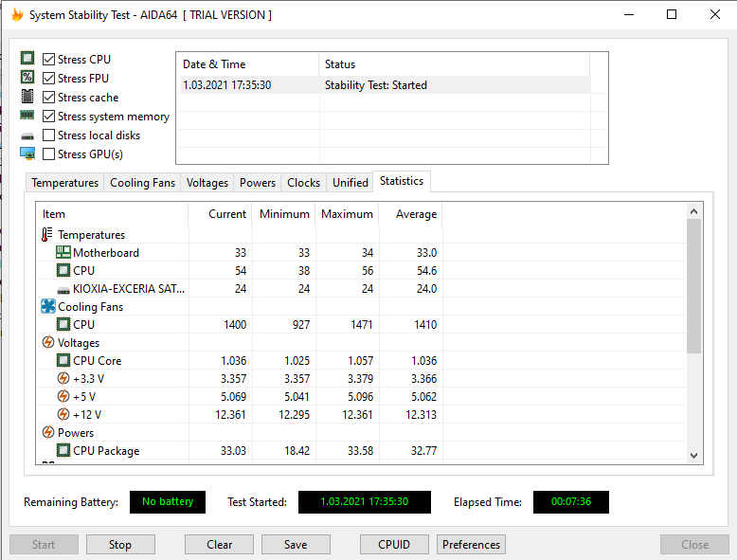Image resolution: width=737 pixels, height=560 pixels.
Task: Click the '+12 V' row label
Action: pos(87,415)
